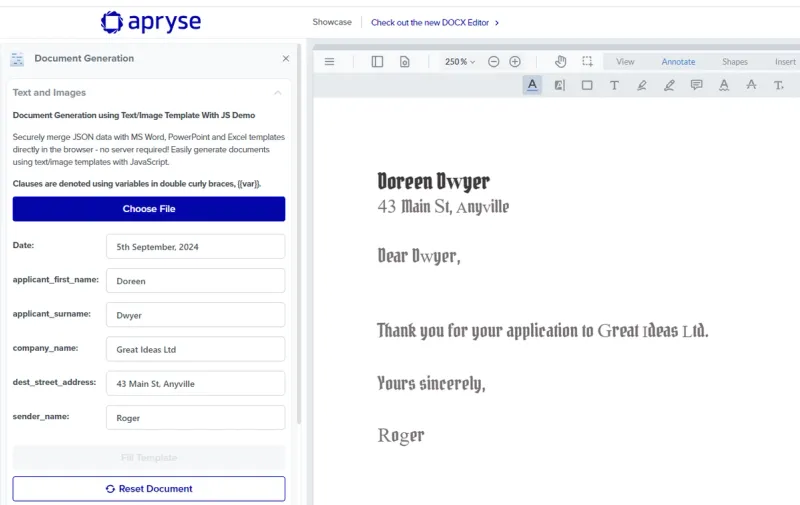The image size is (800, 505).
Task: Switch to the View tab
Action: pos(625,62)
